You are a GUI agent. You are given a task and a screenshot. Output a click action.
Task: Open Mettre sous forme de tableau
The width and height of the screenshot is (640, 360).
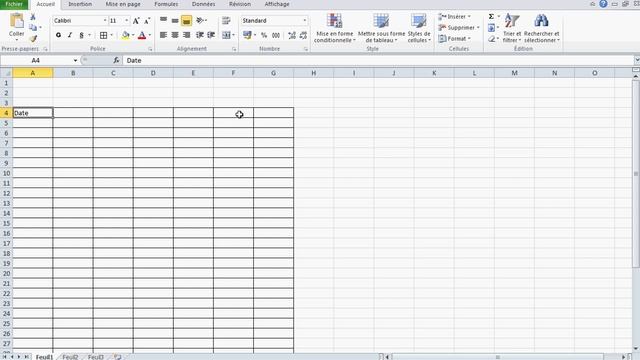[381, 28]
